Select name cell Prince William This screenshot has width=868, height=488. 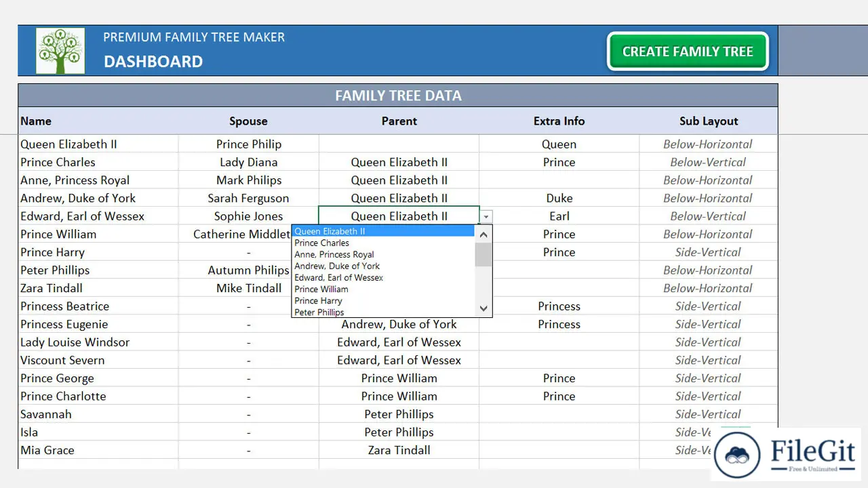(x=98, y=234)
